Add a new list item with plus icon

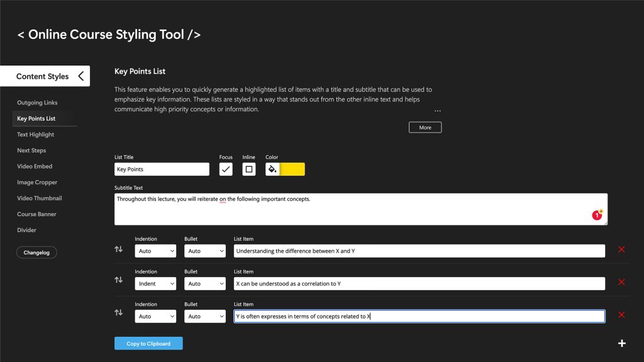pos(621,343)
